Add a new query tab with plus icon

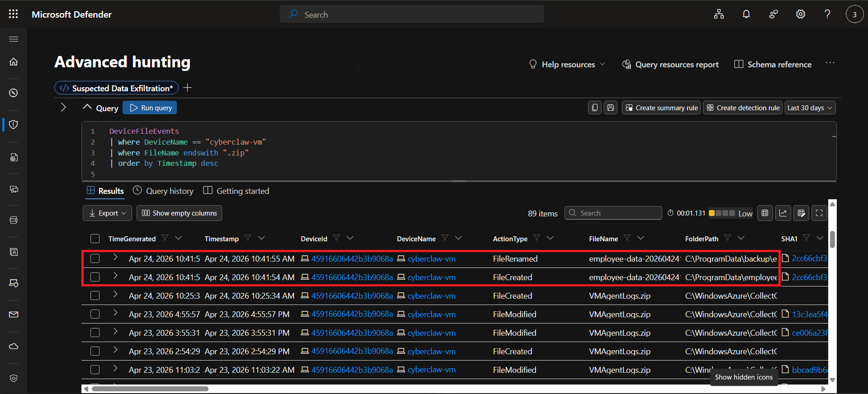(x=188, y=88)
